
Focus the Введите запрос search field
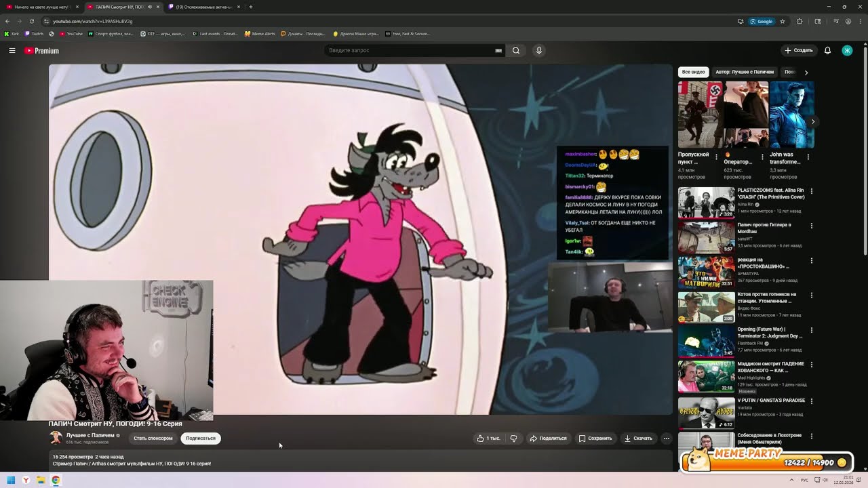click(410, 50)
